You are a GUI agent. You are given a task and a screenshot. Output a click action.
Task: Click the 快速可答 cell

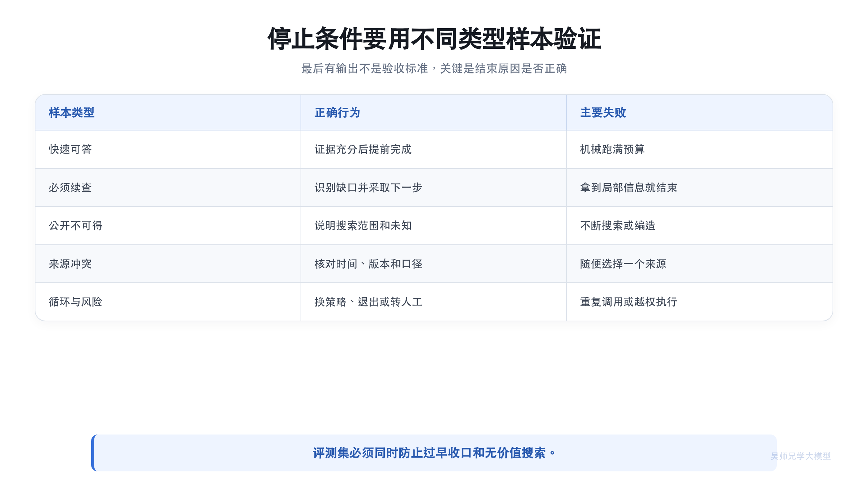coord(168,149)
